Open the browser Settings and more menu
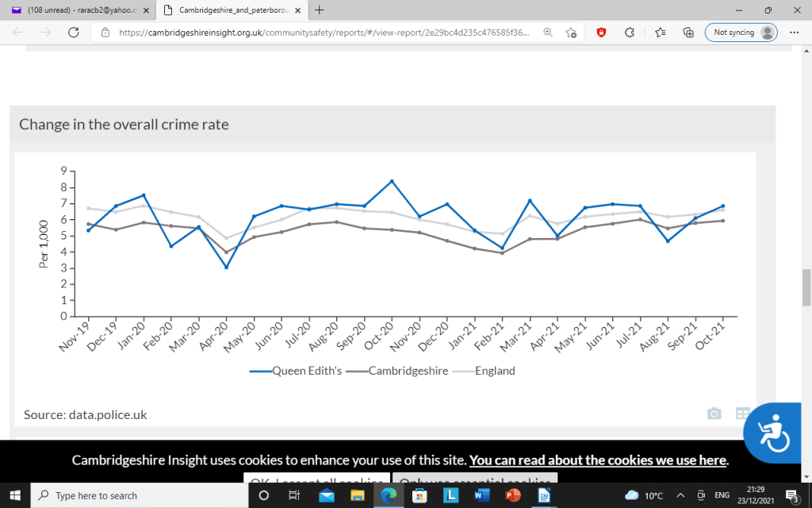Viewport: 812px width, 508px height. [x=794, y=33]
